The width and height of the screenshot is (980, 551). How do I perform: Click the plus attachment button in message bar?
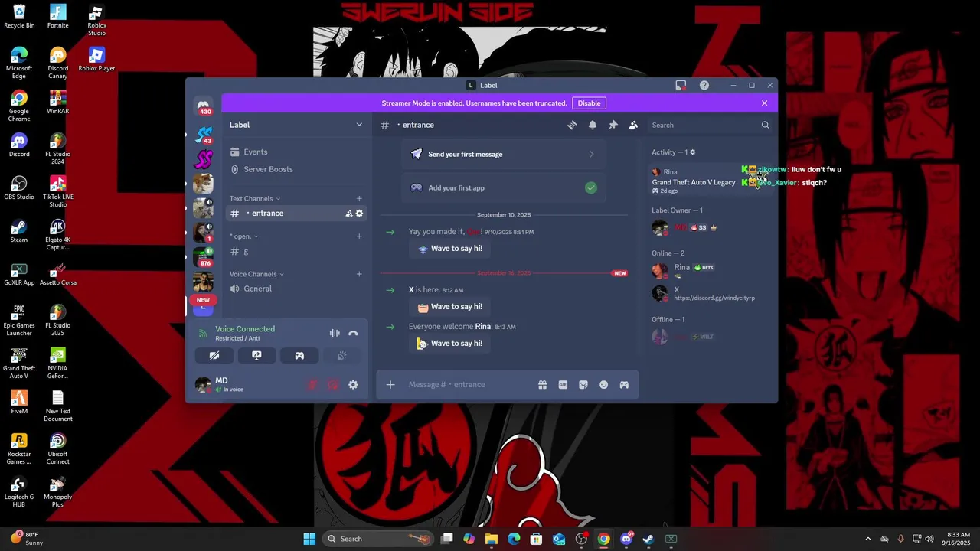(x=390, y=385)
